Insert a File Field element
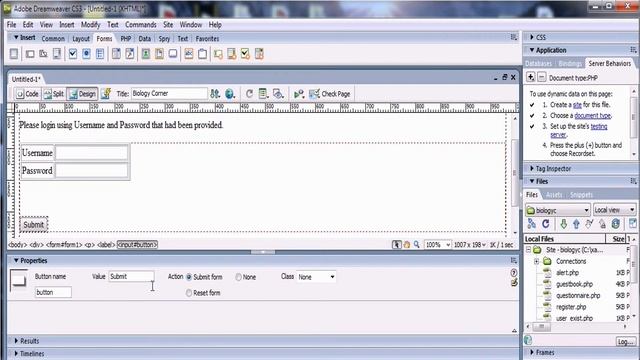640x360 pixels. pyautogui.click(x=159, y=54)
